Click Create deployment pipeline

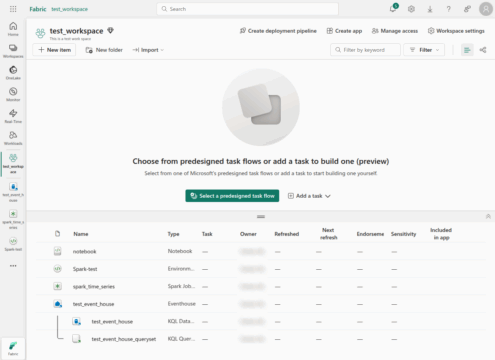point(278,31)
